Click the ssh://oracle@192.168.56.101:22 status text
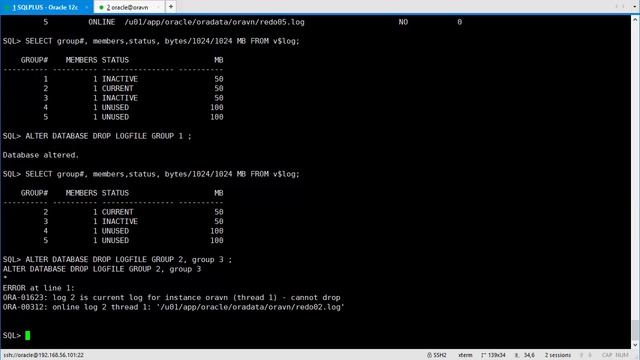Screen dimensions: 640x360 click(44, 355)
